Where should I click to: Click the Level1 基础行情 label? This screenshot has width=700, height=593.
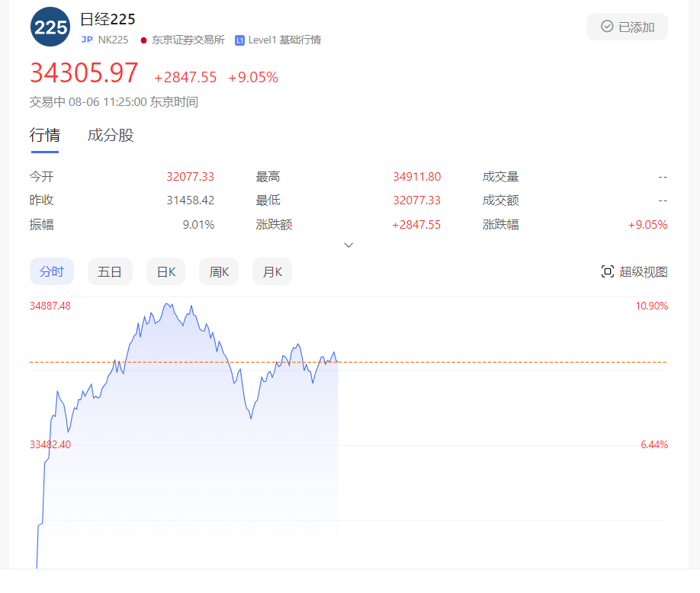(x=284, y=40)
